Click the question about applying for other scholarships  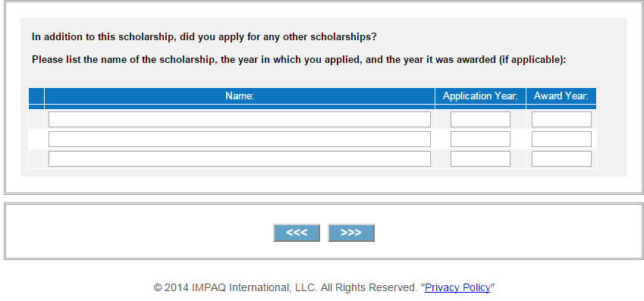(204, 37)
